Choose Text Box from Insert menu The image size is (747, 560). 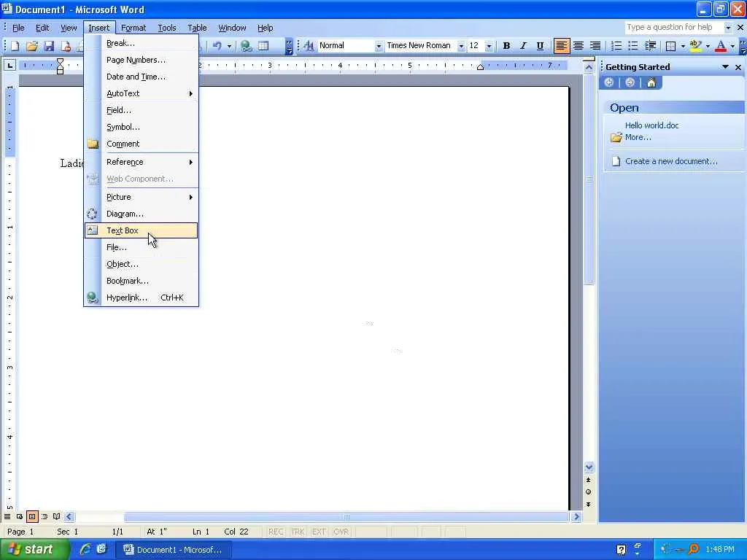(x=141, y=230)
